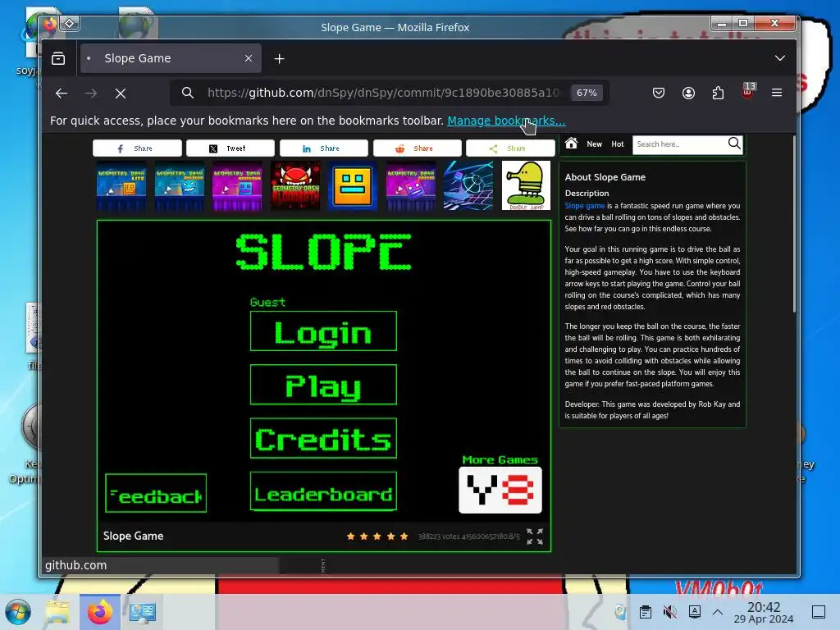Viewport: 840px width, 630px height.
Task: Start the game with Play button
Action: click(x=323, y=385)
